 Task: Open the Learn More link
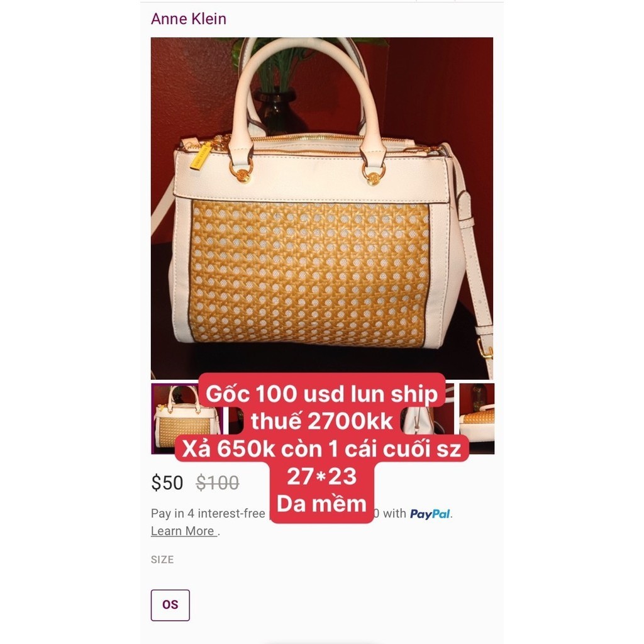tap(183, 531)
